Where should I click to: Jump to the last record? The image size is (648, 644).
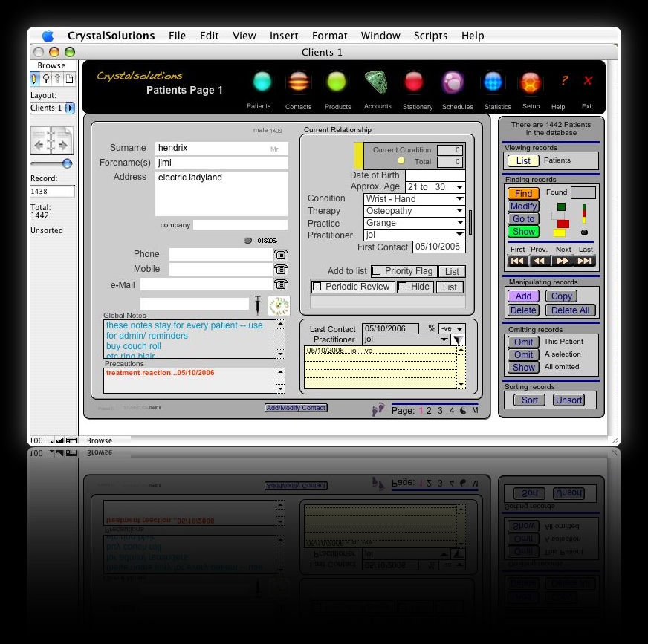(x=584, y=261)
